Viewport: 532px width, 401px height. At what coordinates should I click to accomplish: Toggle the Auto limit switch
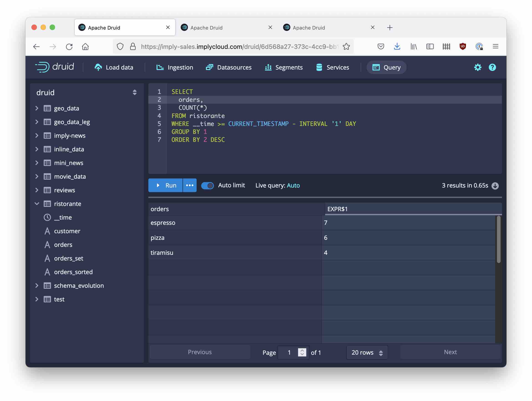(x=207, y=185)
